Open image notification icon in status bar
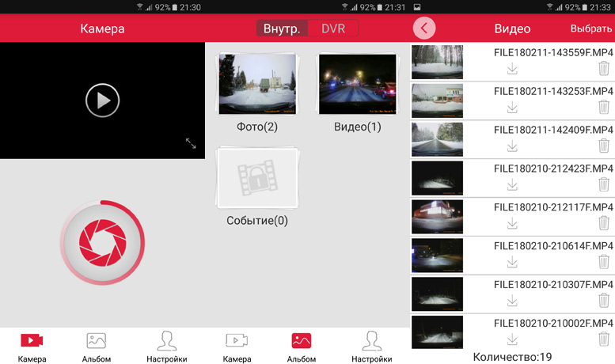The image size is (615, 364). pyautogui.click(x=417, y=7)
